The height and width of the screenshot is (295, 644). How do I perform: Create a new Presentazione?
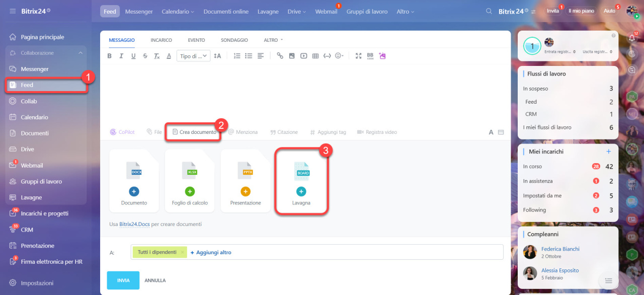tap(246, 181)
